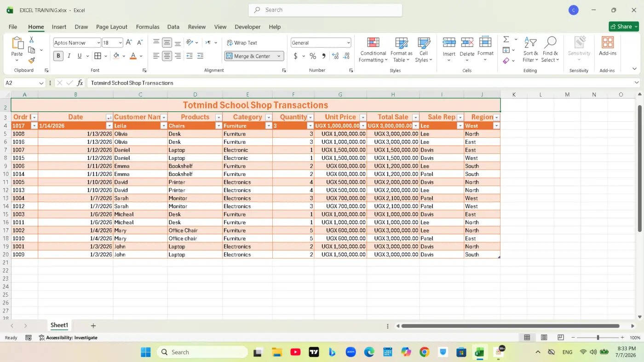Increase font size with the larger A icon
Image resolution: width=644 pixels, height=362 pixels.
pos(129,43)
